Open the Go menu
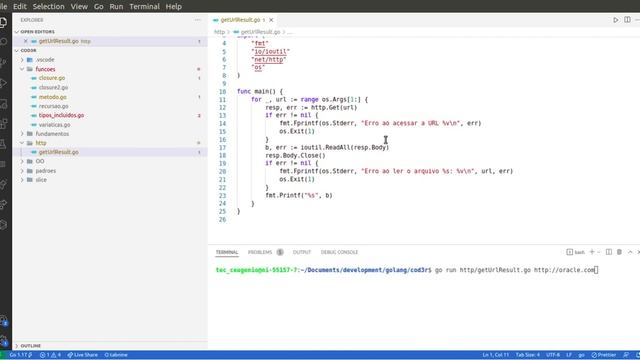This screenshot has width=640, height=360. coord(99,7)
